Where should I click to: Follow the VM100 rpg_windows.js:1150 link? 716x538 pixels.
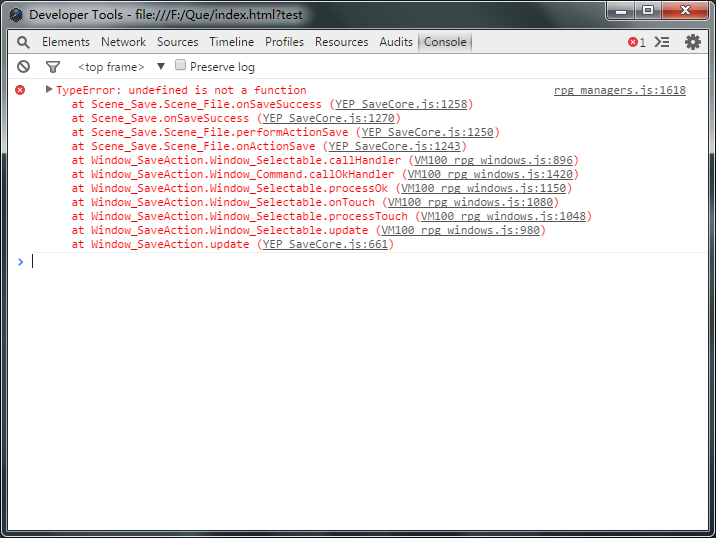484,189
